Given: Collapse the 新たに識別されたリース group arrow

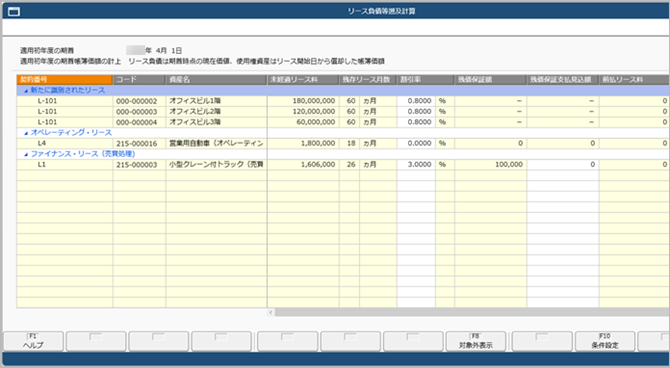Looking at the screenshot, I should pos(26,91).
